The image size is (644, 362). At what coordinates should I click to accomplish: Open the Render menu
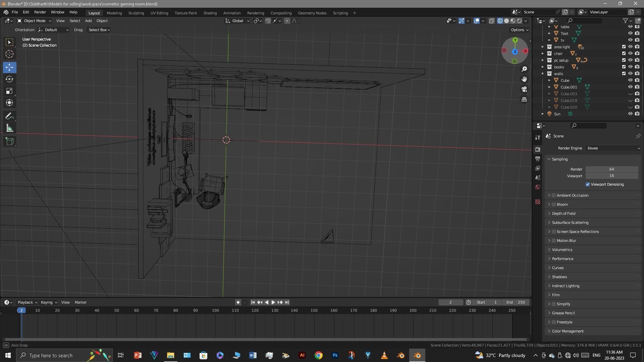click(40, 12)
